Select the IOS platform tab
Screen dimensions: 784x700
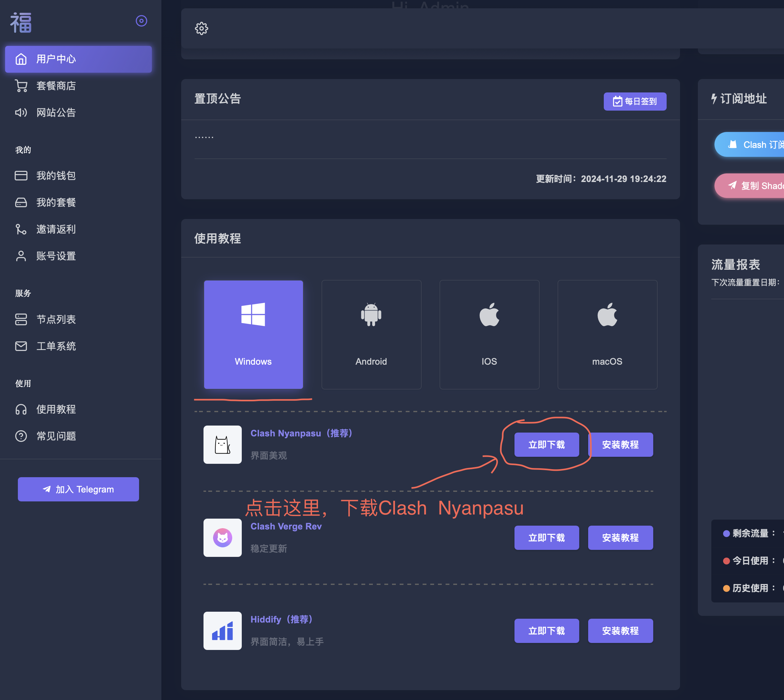pyautogui.click(x=489, y=335)
